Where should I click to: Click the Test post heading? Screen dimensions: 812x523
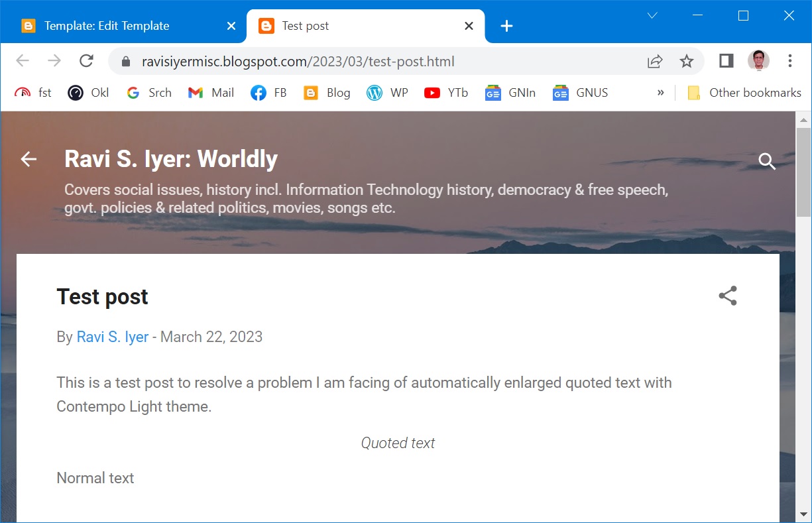102,297
